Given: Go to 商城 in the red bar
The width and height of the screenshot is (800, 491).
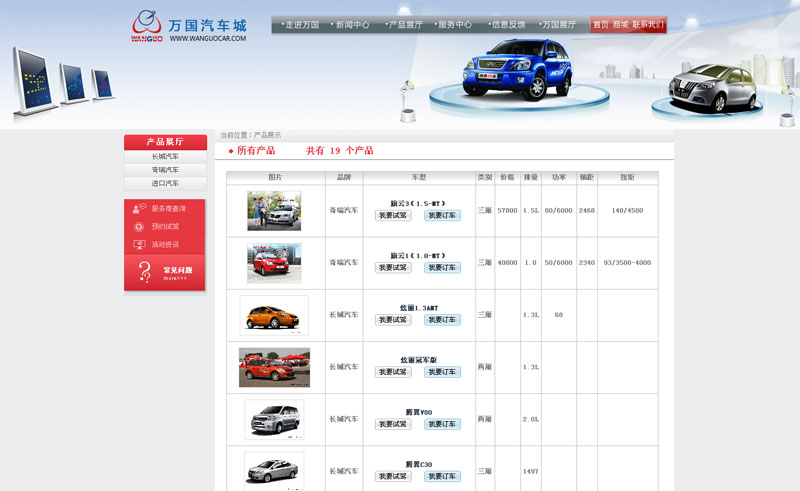Looking at the screenshot, I should [x=620, y=24].
